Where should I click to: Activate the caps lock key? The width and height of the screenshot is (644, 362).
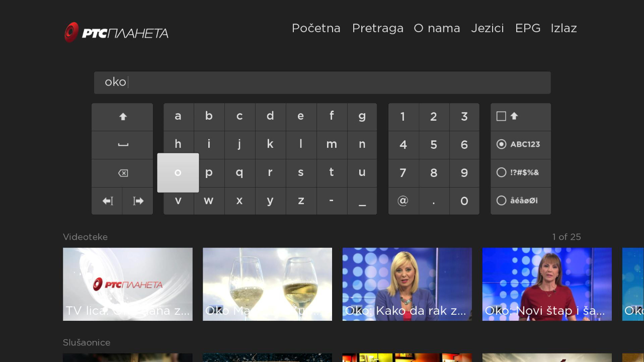click(x=521, y=116)
